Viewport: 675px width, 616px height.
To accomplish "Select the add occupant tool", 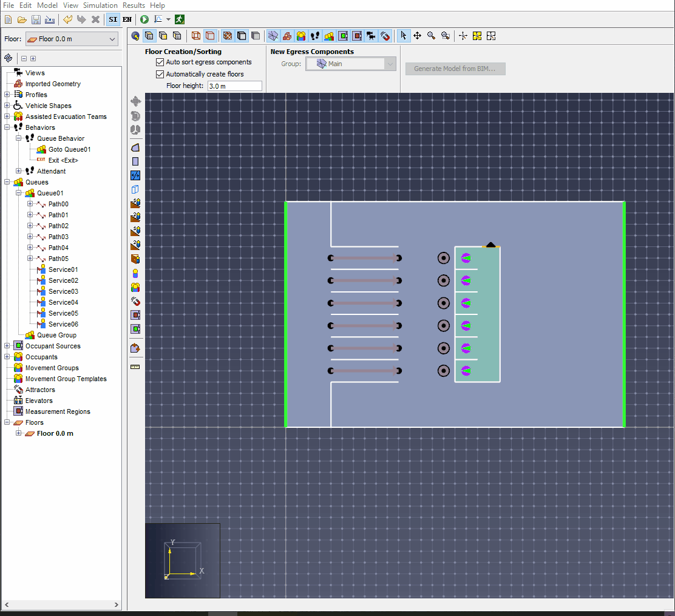I will [x=135, y=273].
